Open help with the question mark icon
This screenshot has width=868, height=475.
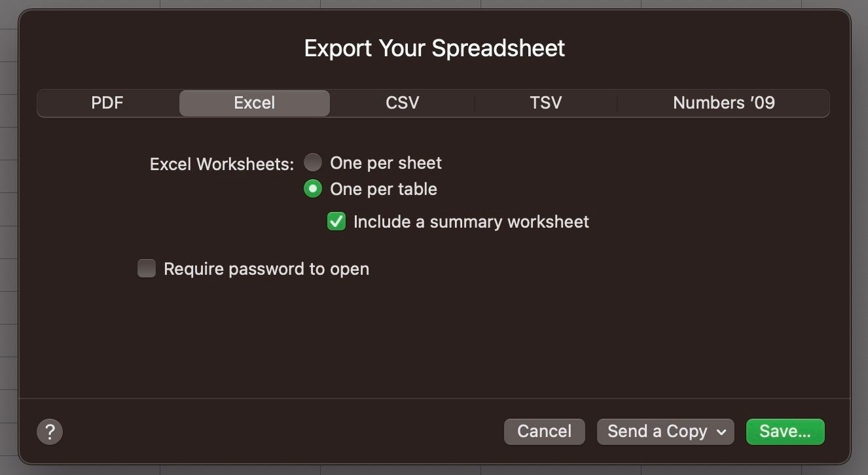coord(50,432)
